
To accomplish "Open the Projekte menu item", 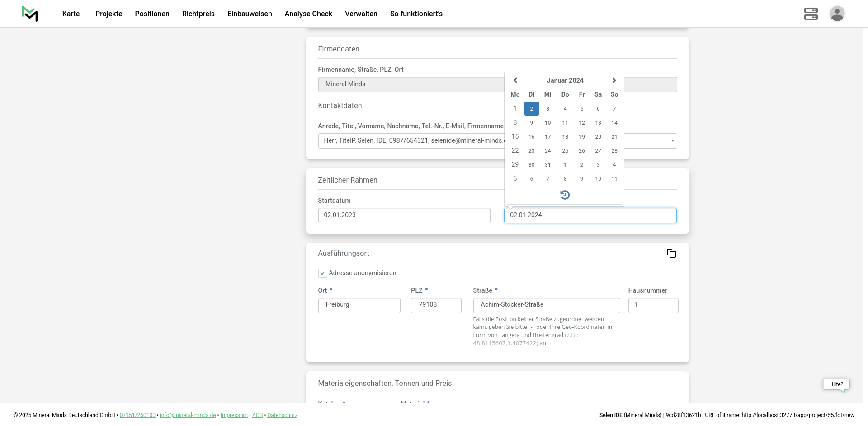I will [x=108, y=14].
